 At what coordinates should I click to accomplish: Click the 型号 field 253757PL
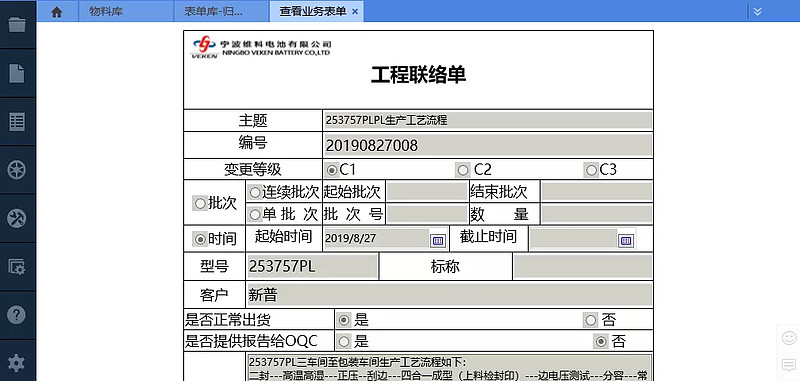click(312, 267)
